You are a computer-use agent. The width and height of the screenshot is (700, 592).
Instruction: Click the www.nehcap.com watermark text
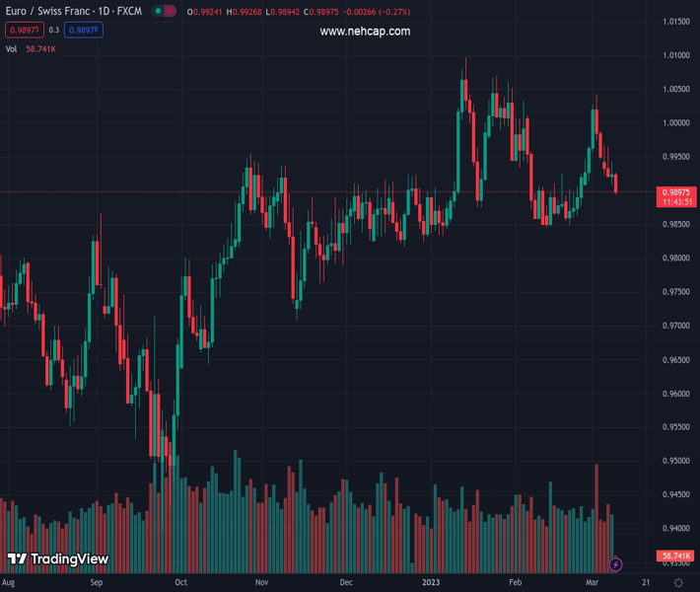click(365, 32)
